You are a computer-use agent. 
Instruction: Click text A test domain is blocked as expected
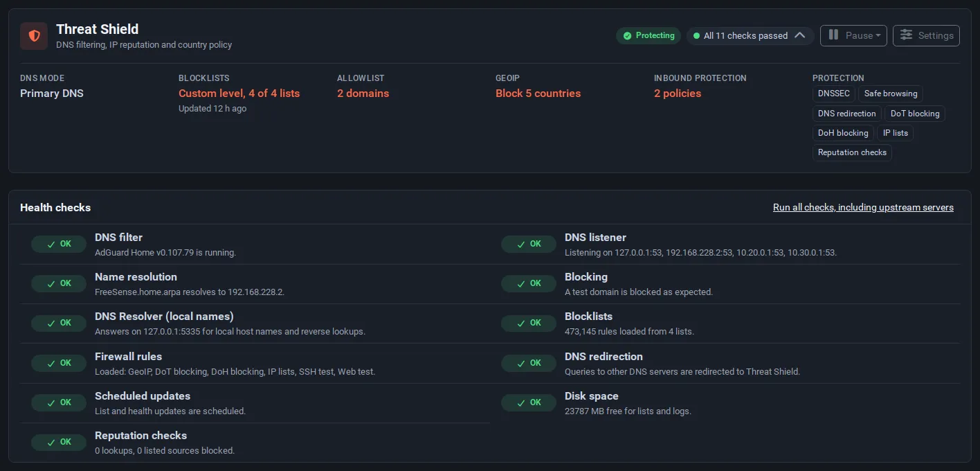point(639,292)
